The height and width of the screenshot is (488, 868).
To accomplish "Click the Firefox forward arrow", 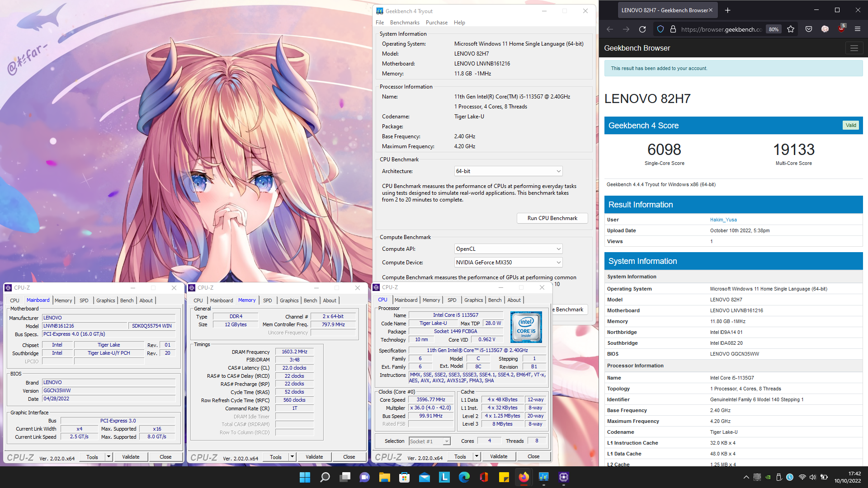I will coord(626,29).
